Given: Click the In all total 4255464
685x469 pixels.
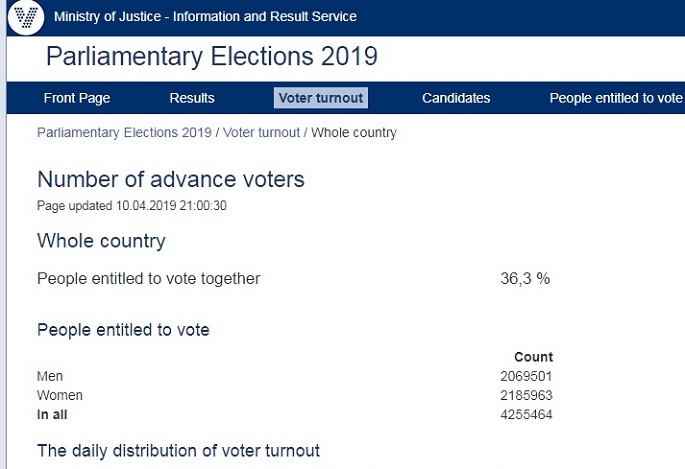Looking at the screenshot, I should [527, 414].
